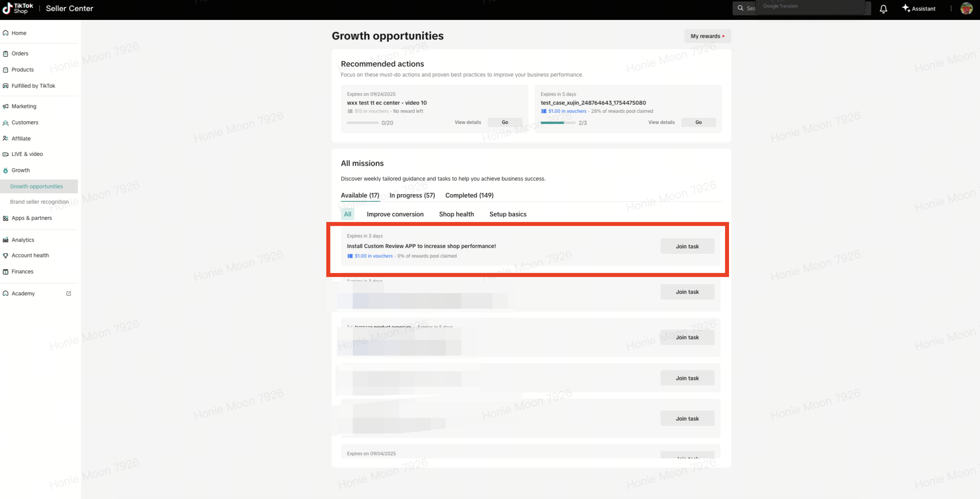Select the Shop health filter

pos(456,214)
